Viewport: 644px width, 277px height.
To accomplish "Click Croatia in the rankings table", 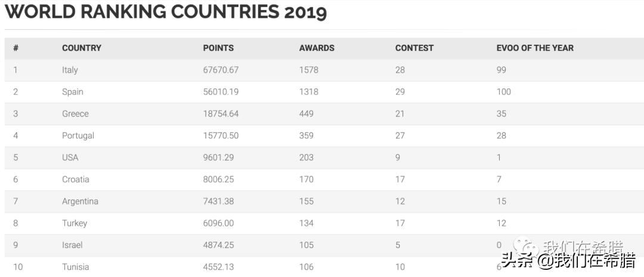I will 76,179.
